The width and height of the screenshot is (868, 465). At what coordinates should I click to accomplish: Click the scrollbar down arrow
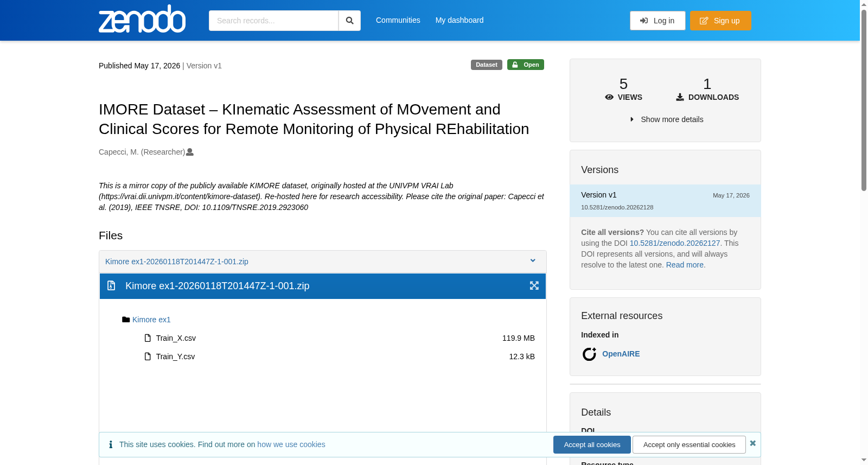click(x=864, y=460)
